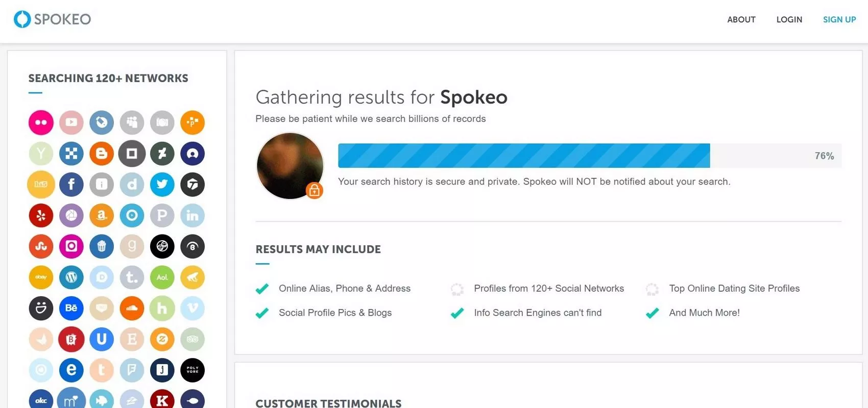Pick the LinkedIn network icon
868x408 pixels.
pyautogui.click(x=192, y=215)
